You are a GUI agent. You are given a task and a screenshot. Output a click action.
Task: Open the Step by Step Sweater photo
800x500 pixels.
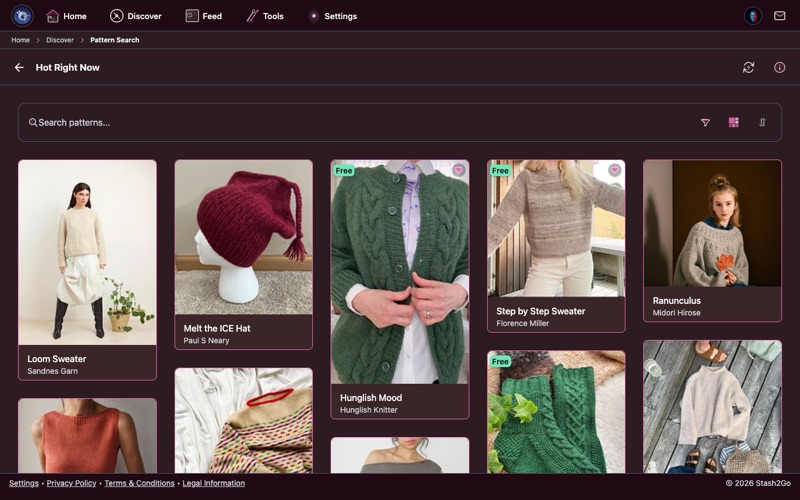[556, 230]
